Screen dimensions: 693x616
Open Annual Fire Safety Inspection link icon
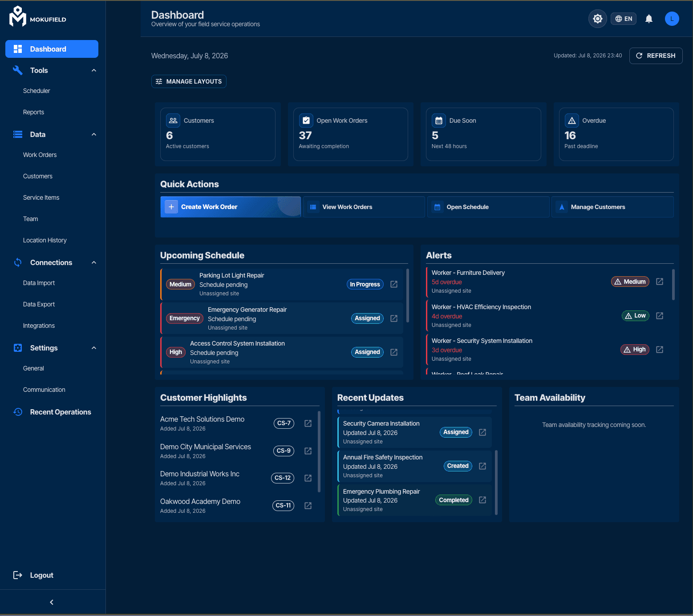482,466
